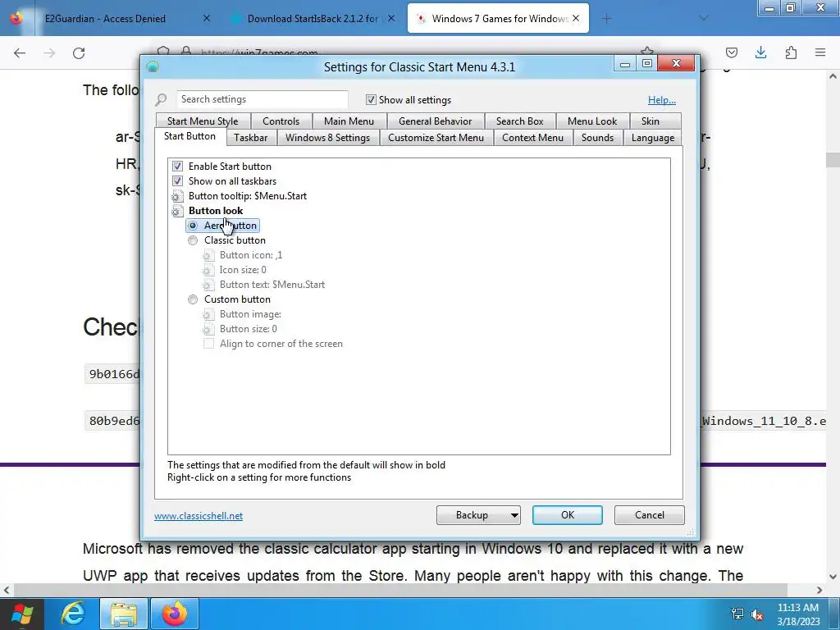Open the Menu Look tab
Image resolution: width=840 pixels, height=630 pixels.
tap(592, 121)
